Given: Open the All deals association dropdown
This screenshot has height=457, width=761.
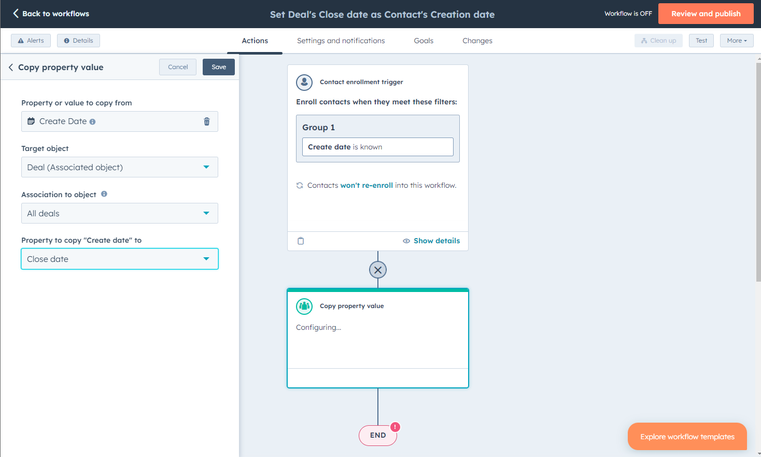Looking at the screenshot, I should click(119, 213).
